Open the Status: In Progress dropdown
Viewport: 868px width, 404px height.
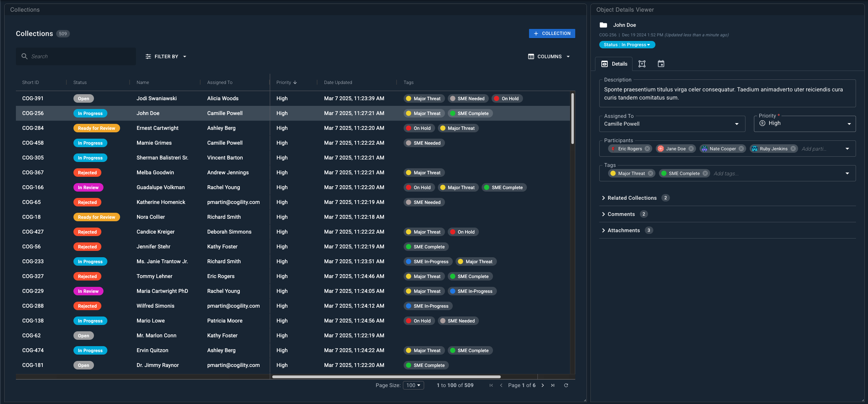627,44
